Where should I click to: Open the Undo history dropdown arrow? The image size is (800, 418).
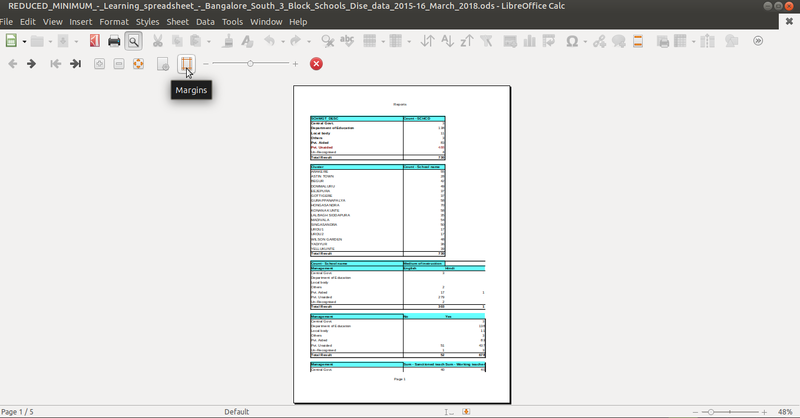tap(282, 41)
